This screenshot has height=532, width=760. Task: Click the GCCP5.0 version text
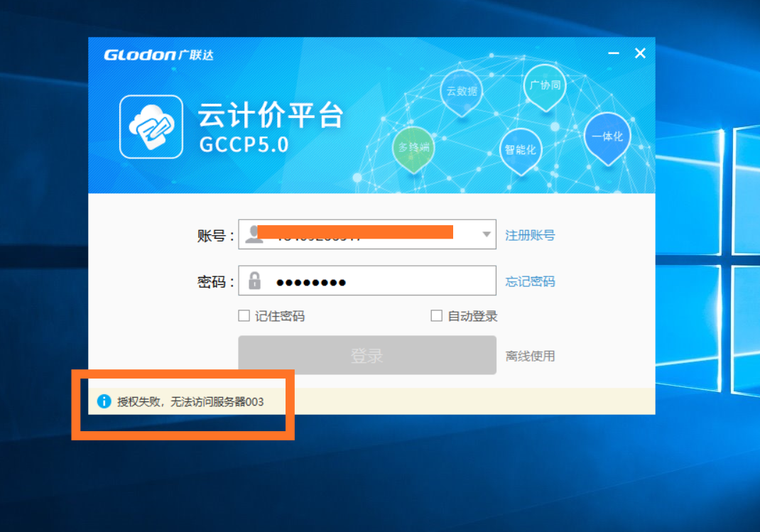pyautogui.click(x=244, y=144)
